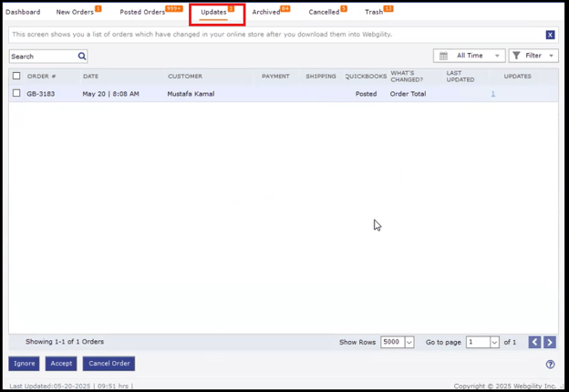Close the info banner with X
Viewport: 569px width, 392px height.
coord(550,35)
